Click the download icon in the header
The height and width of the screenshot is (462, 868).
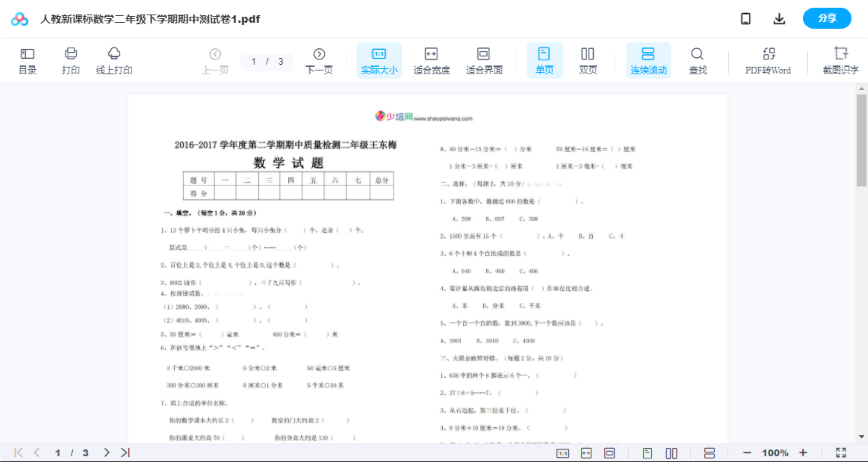click(779, 18)
